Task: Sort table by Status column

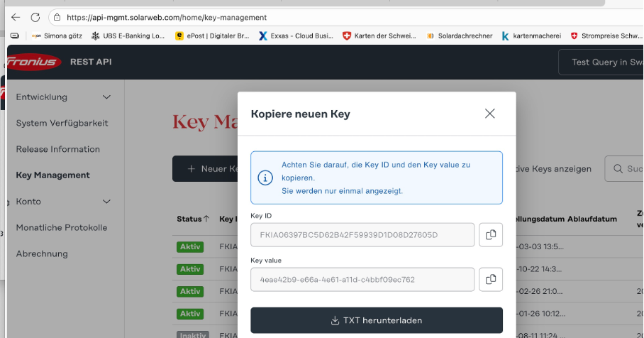Action: click(192, 219)
